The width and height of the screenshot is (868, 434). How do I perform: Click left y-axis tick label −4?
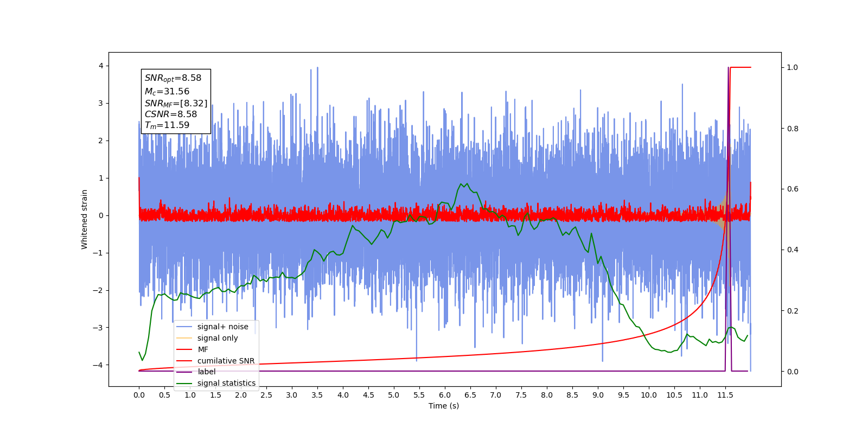click(98, 365)
